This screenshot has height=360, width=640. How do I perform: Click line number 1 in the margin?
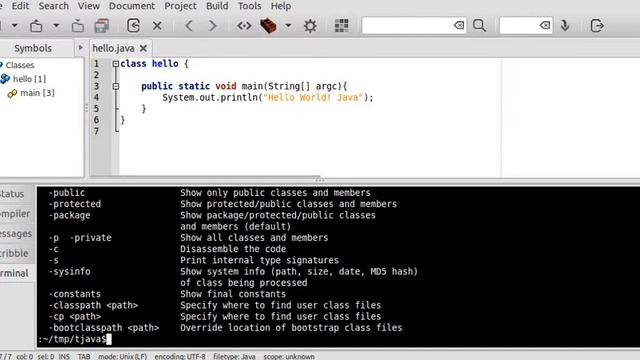pos(96,64)
